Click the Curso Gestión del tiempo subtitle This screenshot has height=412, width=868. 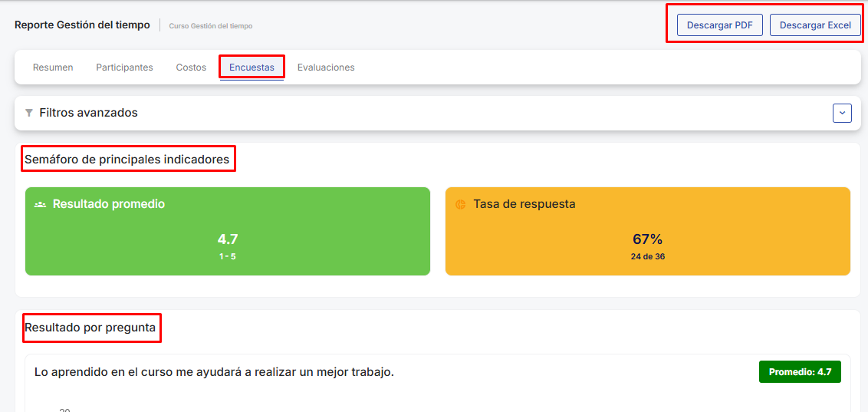point(211,26)
